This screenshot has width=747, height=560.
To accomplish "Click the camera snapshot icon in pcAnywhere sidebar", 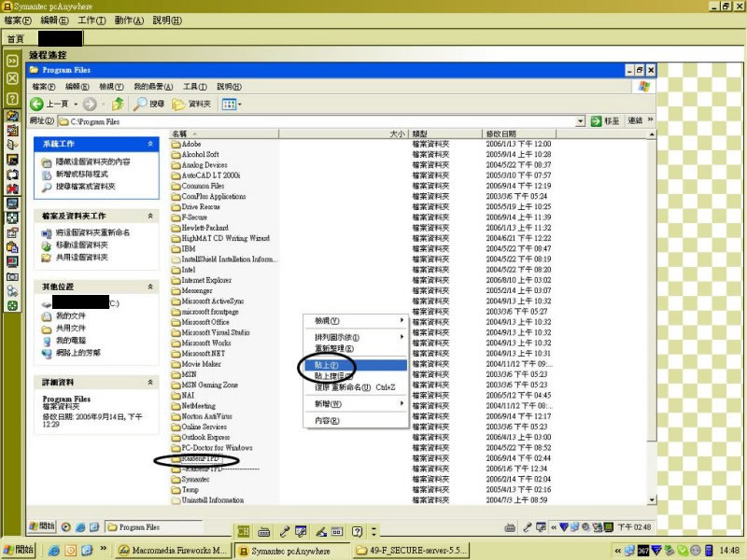I will 12,276.
